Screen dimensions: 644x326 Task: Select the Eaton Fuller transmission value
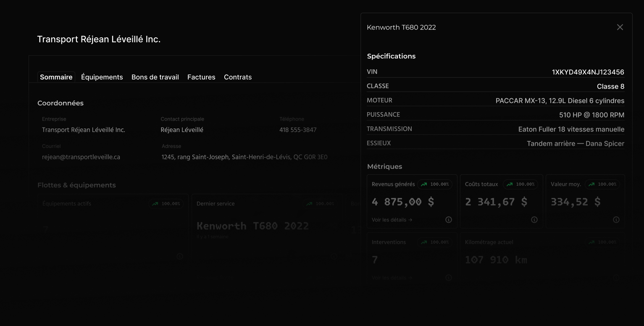point(571,129)
